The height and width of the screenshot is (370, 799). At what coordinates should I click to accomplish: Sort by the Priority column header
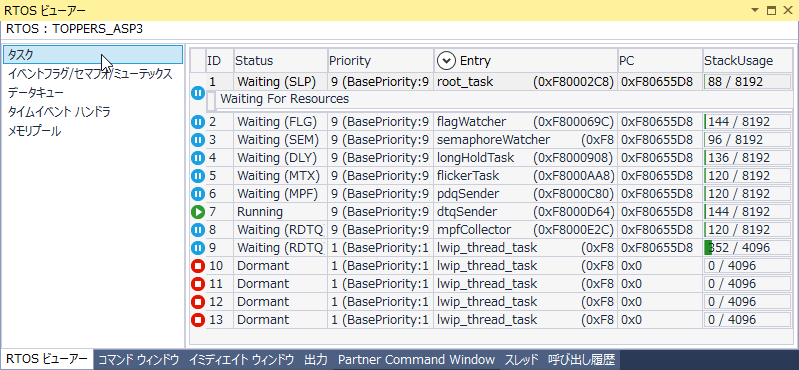pos(380,61)
